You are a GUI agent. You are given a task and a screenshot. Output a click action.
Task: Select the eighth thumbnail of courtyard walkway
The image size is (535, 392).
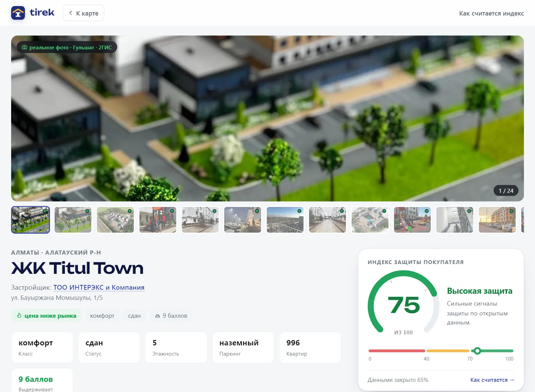coord(328,220)
